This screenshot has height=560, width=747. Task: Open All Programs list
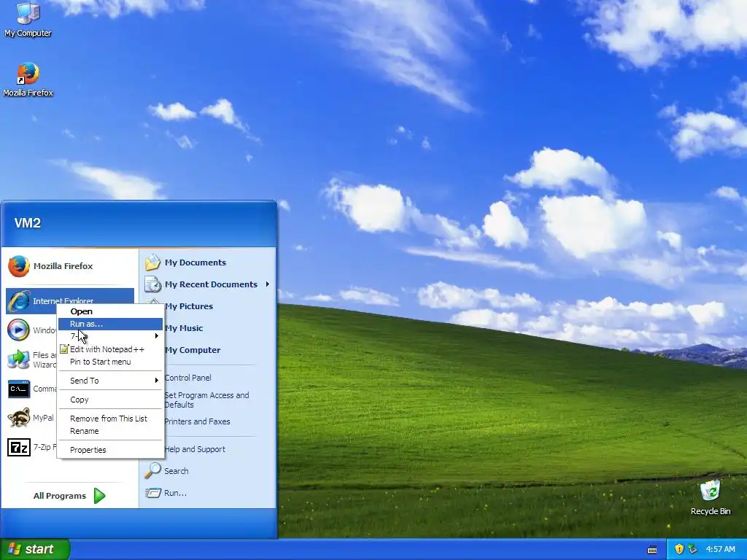pos(69,496)
